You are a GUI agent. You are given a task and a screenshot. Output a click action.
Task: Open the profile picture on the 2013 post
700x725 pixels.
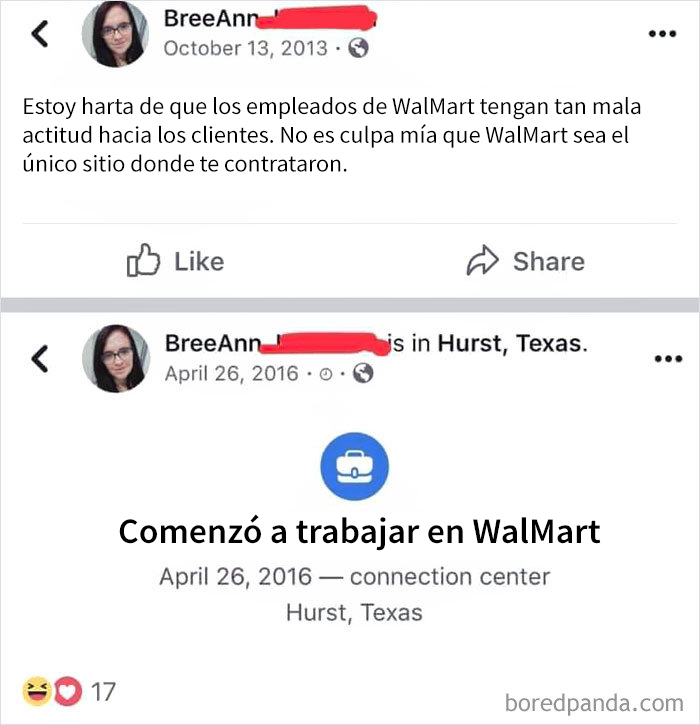click(x=115, y=34)
